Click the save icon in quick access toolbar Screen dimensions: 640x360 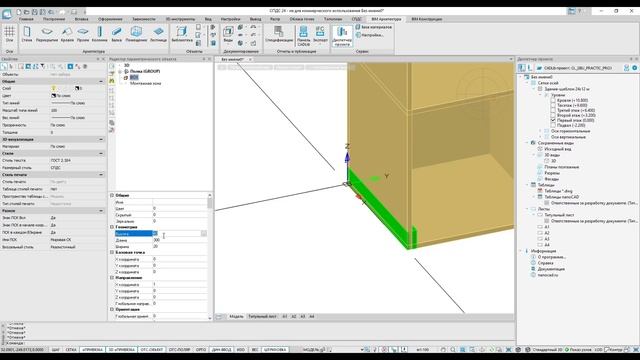click(35, 12)
